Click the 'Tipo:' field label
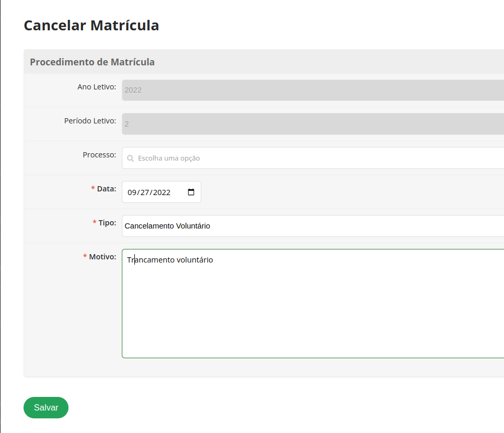The height and width of the screenshot is (433, 504). [x=107, y=223]
